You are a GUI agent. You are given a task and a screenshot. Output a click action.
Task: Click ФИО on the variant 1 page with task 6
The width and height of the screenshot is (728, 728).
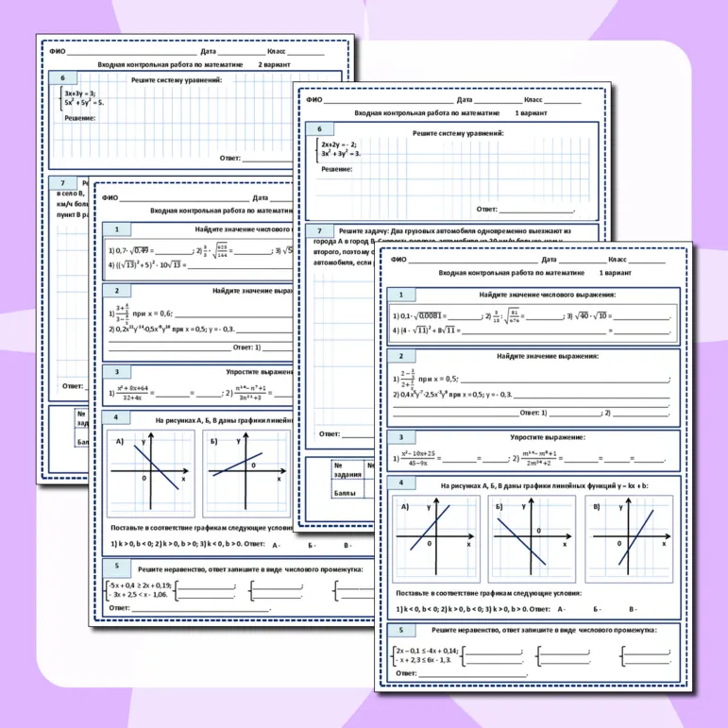(x=314, y=99)
